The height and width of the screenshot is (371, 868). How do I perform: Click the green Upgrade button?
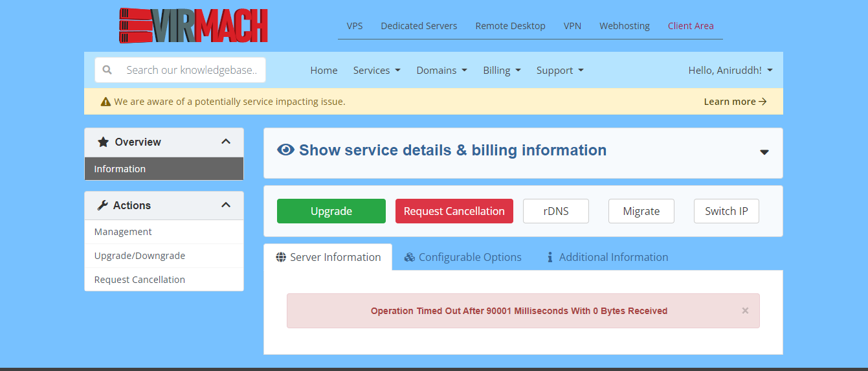(x=331, y=211)
